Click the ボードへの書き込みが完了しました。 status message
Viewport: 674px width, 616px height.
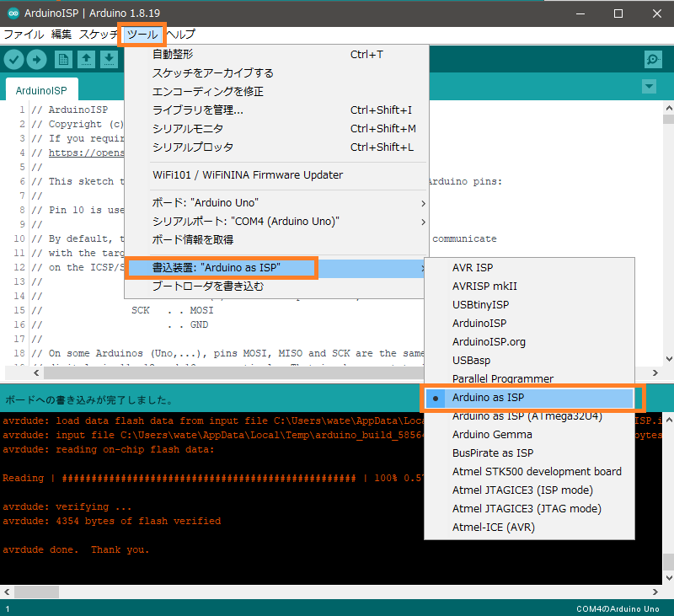click(x=89, y=400)
